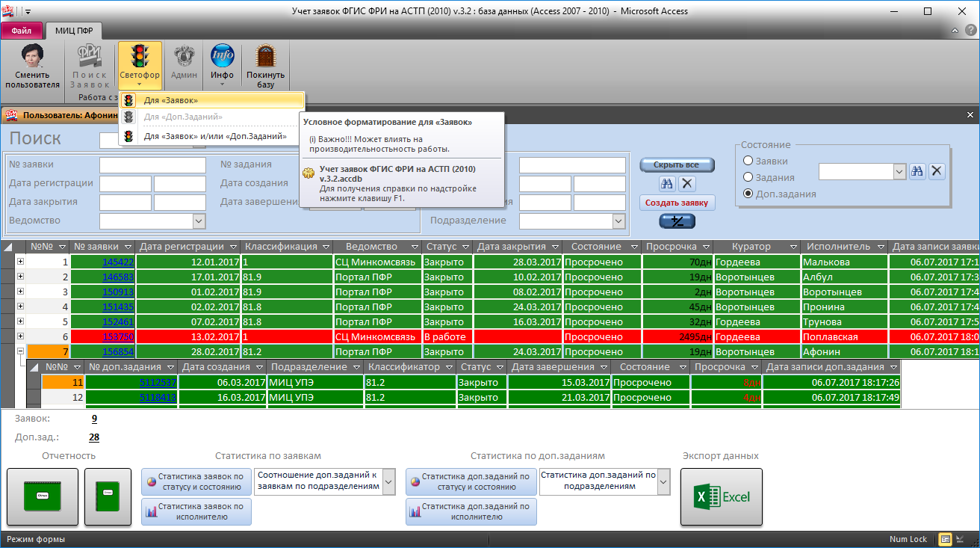Open the Статус column filter arrow
This screenshot has height=548, width=980.
465,247
